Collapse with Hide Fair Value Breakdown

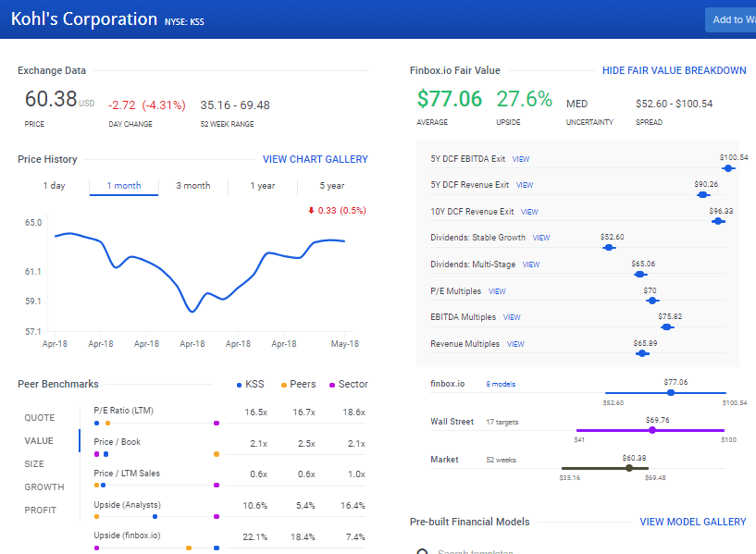point(674,70)
